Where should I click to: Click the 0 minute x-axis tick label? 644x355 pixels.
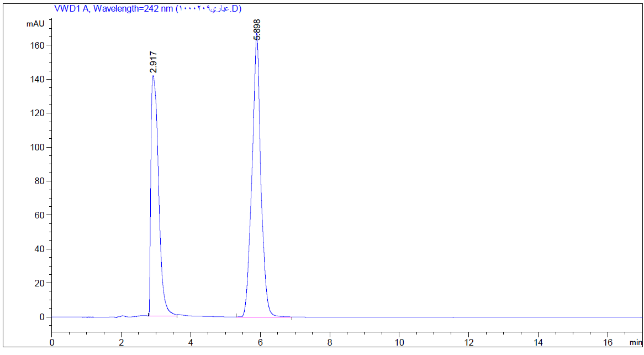pos(52,342)
